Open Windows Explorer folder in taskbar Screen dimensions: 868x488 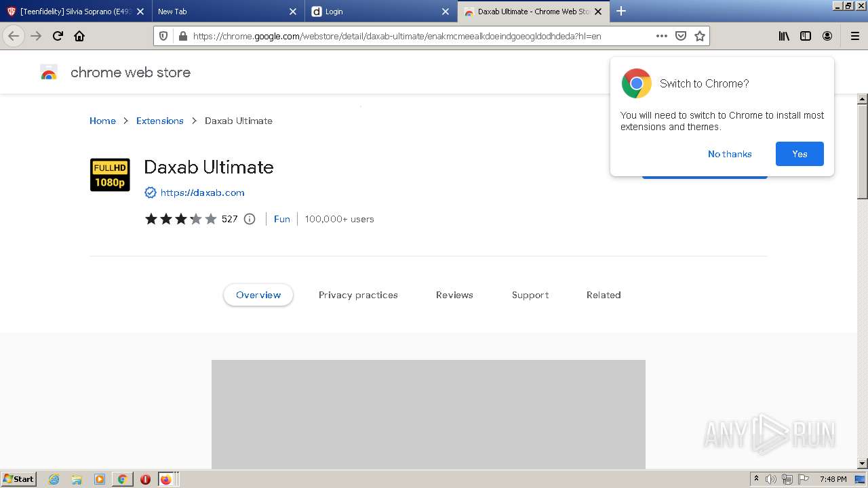pyautogui.click(x=77, y=479)
